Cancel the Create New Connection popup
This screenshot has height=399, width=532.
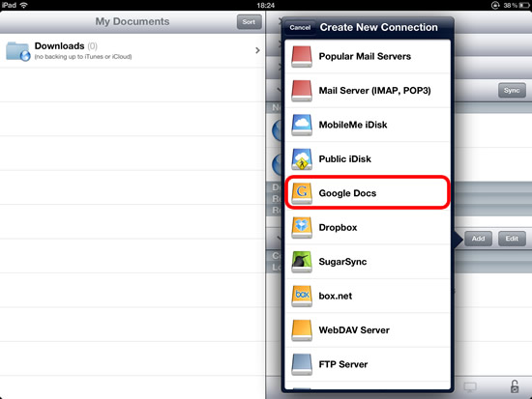(x=300, y=27)
